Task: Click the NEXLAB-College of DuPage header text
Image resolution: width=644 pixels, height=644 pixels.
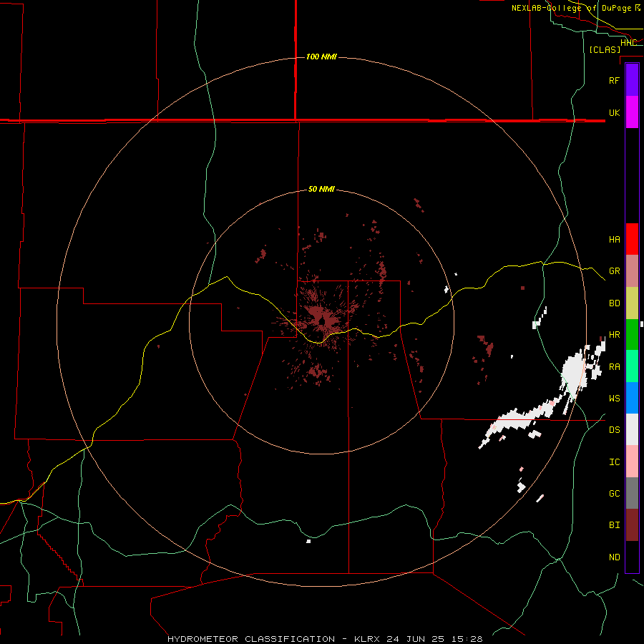Action: coord(572,8)
